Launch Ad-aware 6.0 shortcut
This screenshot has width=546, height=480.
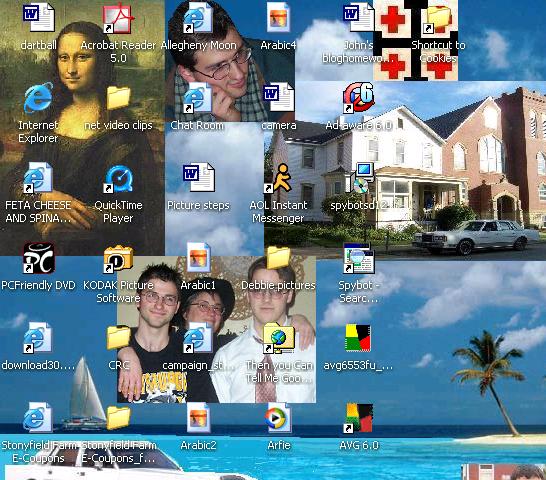[x=359, y=98]
